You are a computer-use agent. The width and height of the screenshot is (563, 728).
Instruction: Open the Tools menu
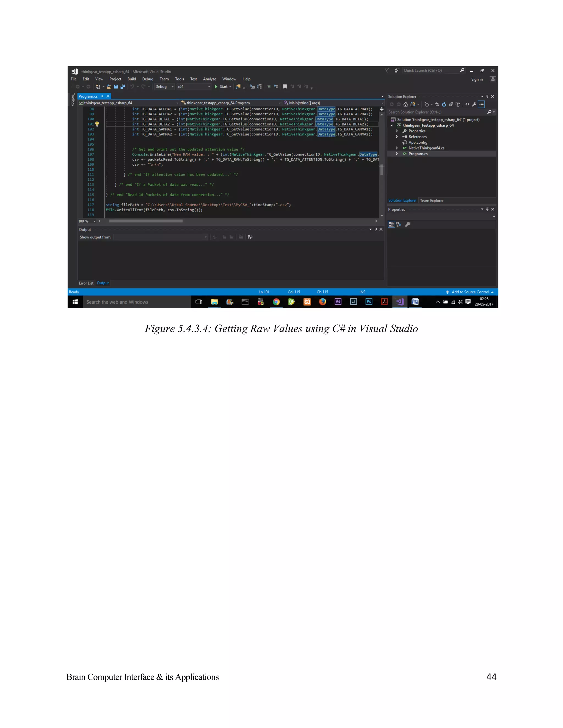point(180,79)
